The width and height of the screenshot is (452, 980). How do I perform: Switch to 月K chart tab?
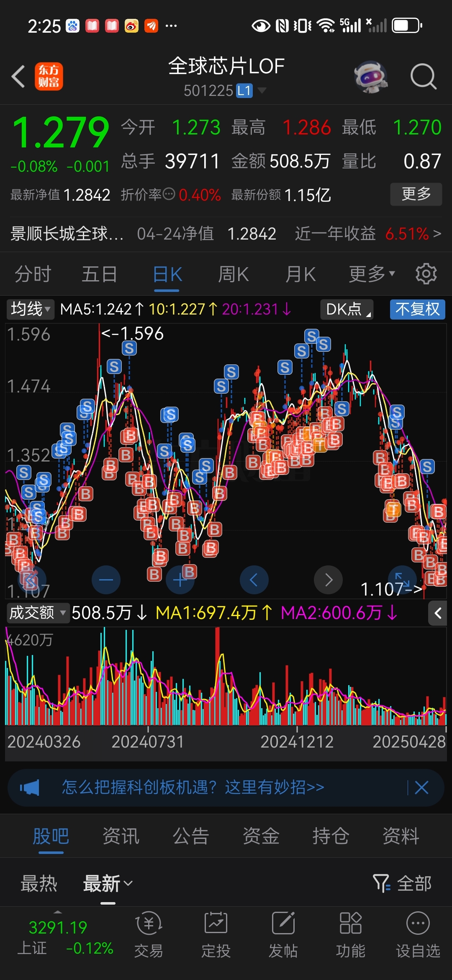pos(300,274)
